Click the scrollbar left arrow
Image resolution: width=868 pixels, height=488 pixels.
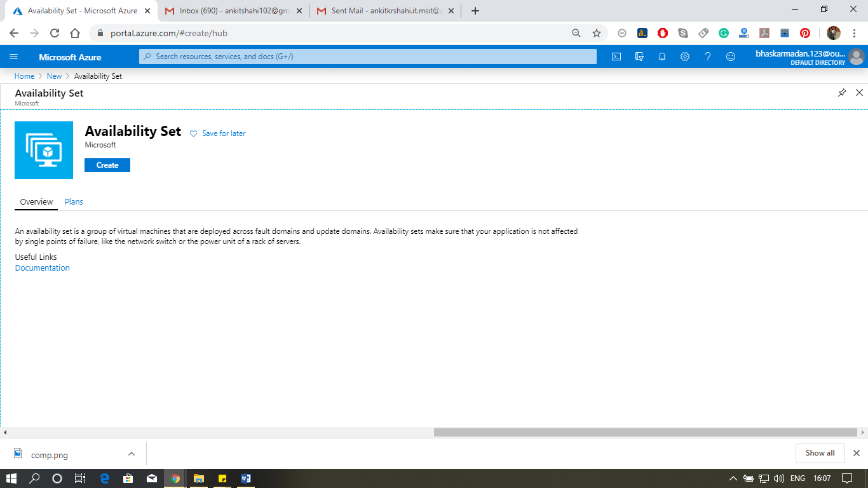coord(5,432)
